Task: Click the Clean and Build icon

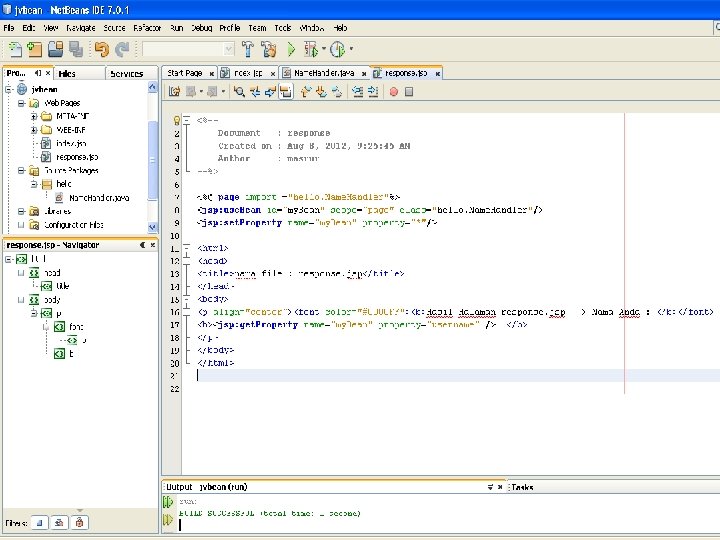Action: [268, 49]
